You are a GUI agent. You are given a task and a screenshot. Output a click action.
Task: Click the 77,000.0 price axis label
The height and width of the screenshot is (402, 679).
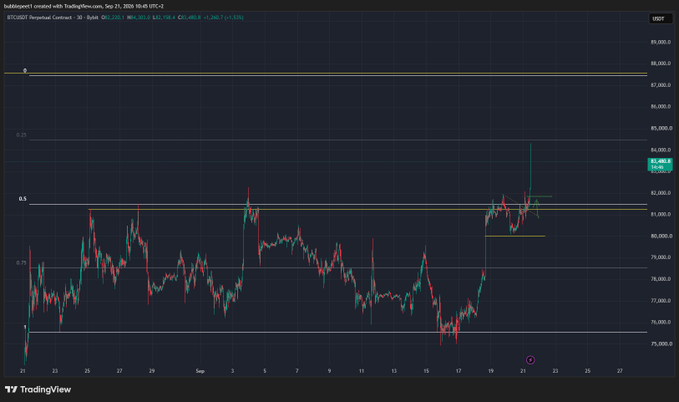661,301
